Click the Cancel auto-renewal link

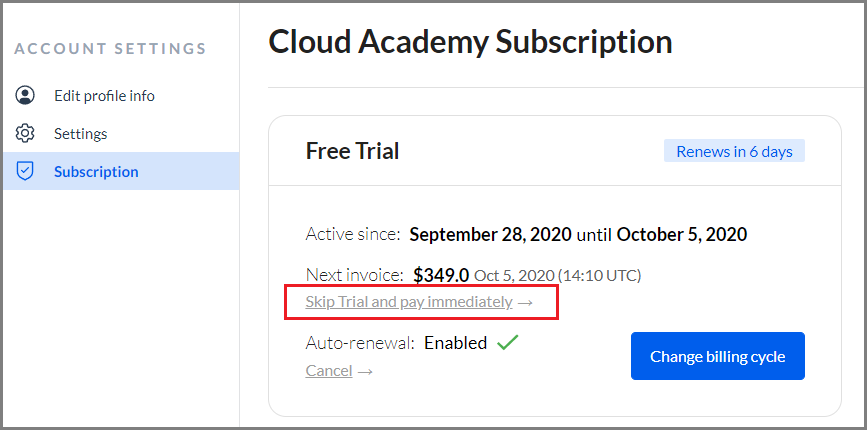point(328,370)
